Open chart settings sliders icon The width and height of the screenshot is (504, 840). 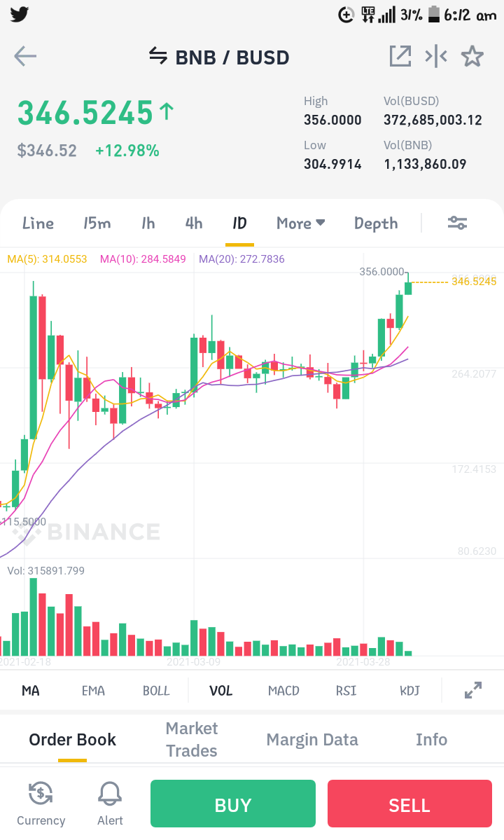(458, 223)
